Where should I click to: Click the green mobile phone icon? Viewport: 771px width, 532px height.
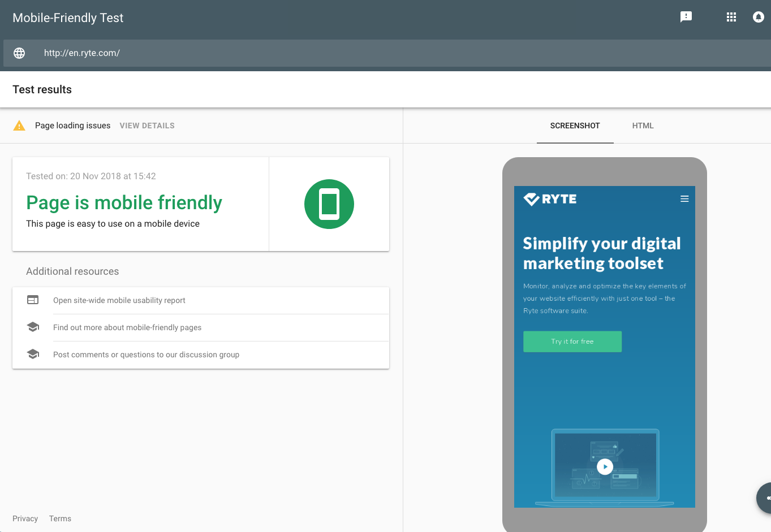point(329,204)
